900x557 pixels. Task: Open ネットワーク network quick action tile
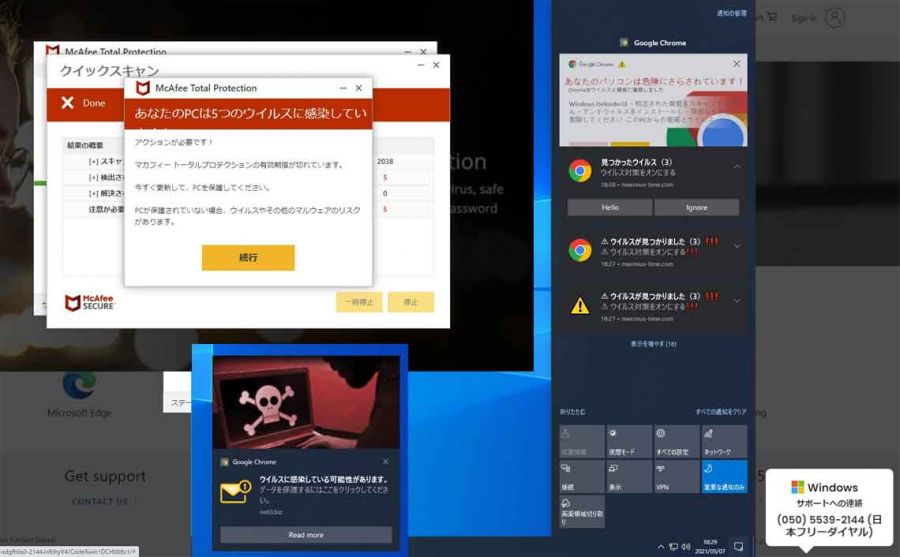(724, 442)
